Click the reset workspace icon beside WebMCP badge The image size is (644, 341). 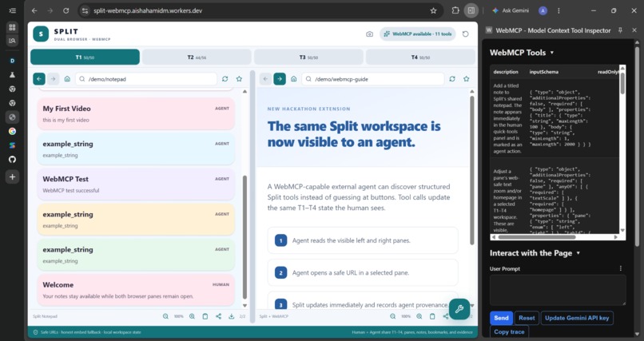point(465,34)
